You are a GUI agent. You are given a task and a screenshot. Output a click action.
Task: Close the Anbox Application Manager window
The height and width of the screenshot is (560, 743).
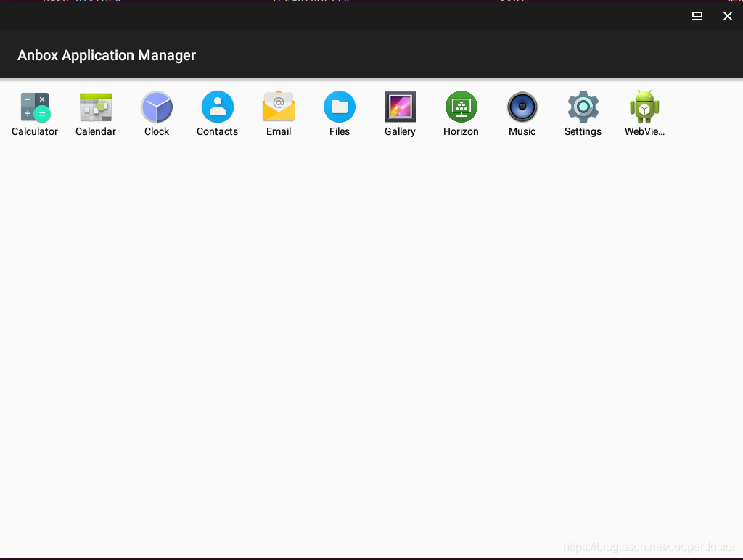coord(727,16)
